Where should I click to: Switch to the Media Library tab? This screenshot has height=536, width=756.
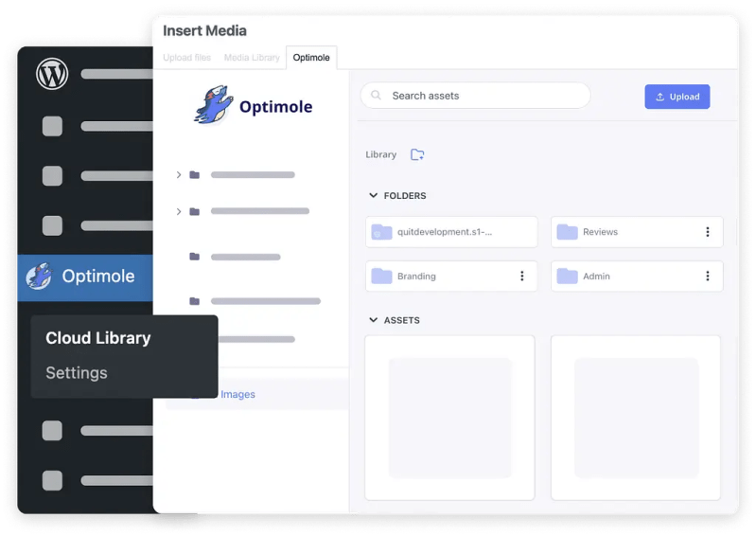click(x=252, y=58)
